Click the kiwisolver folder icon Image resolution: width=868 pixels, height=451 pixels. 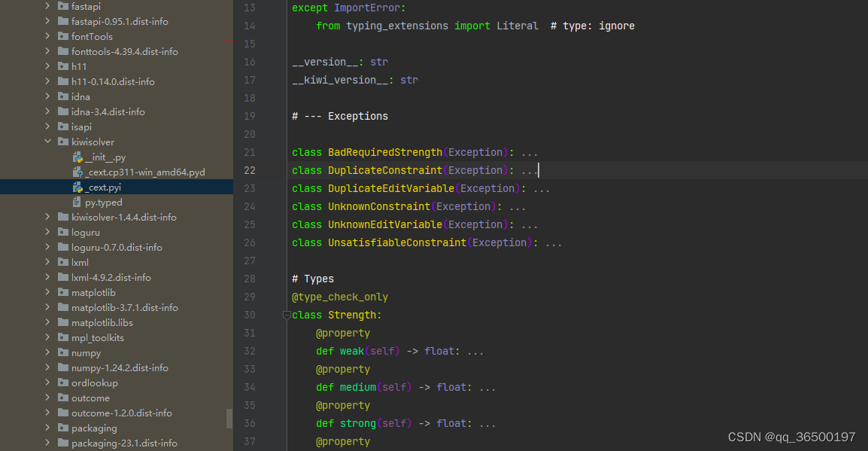click(63, 142)
